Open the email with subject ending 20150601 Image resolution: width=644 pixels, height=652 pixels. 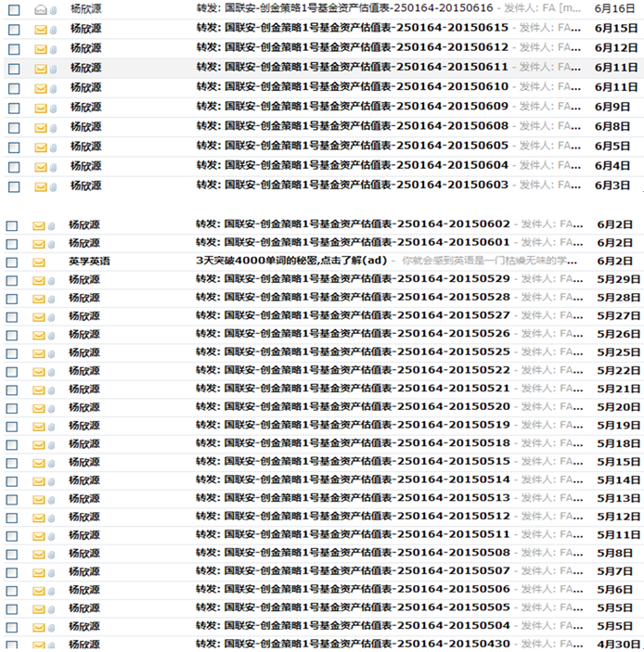point(353,243)
